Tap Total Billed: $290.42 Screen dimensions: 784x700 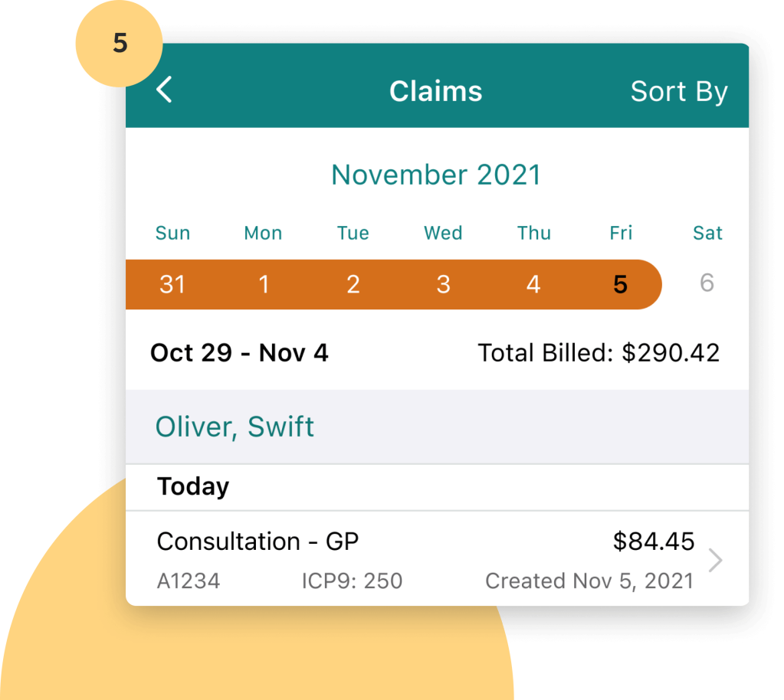pyautogui.click(x=599, y=352)
